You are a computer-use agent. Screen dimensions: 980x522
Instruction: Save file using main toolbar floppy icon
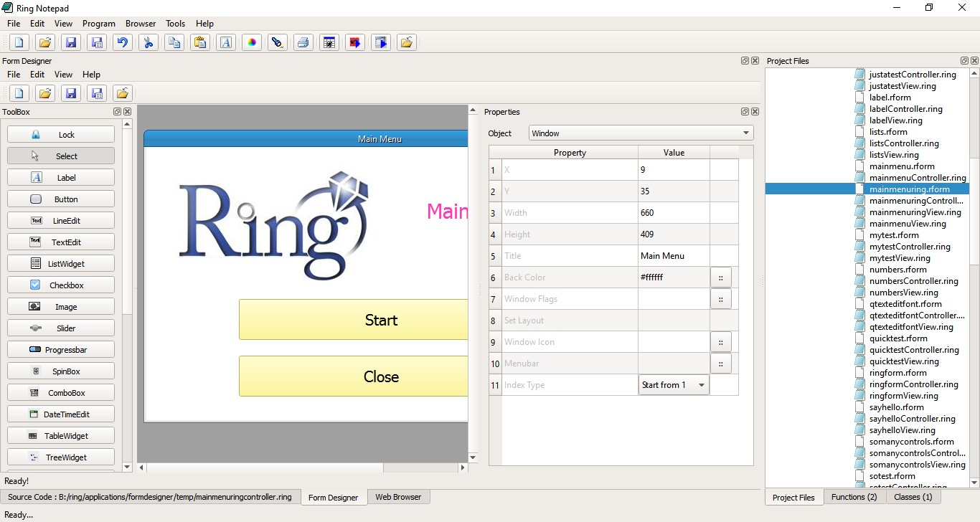tap(71, 42)
